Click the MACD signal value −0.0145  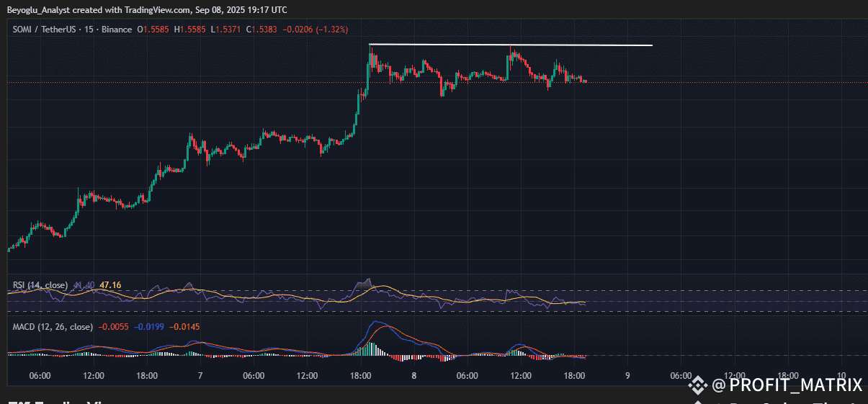click(x=185, y=327)
